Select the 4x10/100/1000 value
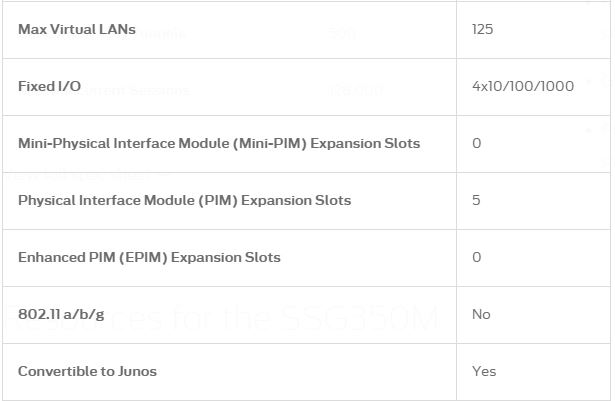Screen dimensions: 615x401 coord(523,86)
